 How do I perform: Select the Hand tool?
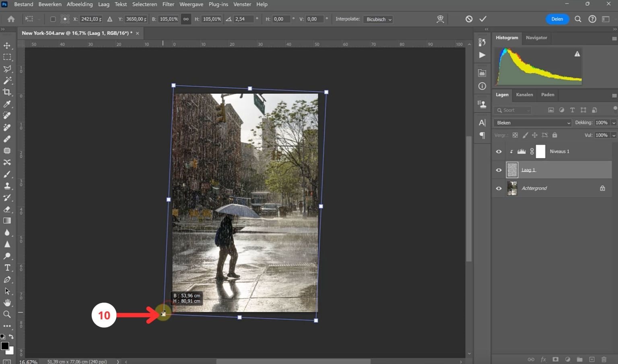pyautogui.click(x=7, y=303)
